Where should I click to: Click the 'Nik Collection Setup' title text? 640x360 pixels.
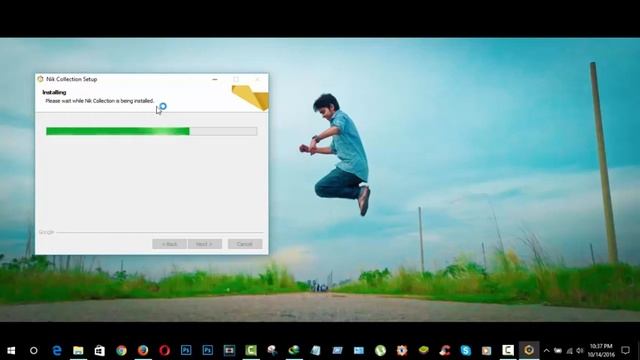[71, 79]
